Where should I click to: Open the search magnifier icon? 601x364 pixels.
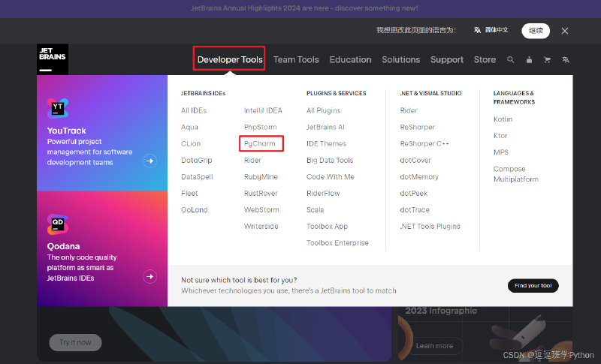(x=511, y=60)
